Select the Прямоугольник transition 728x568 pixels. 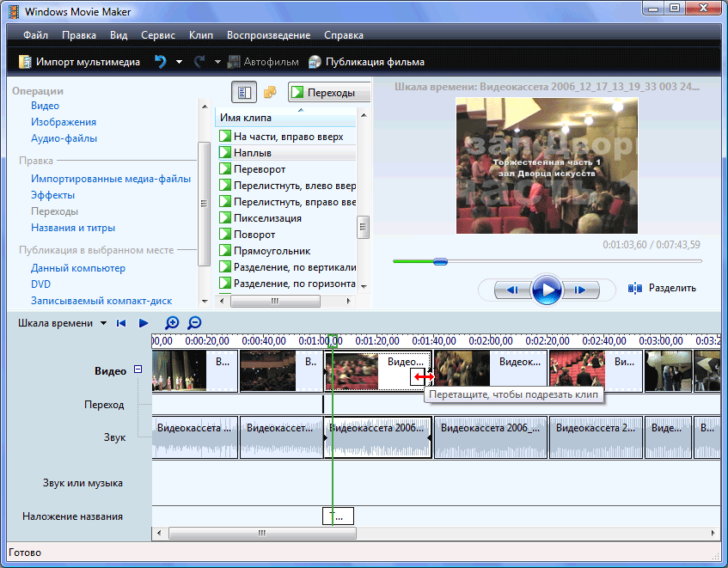click(287, 251)
